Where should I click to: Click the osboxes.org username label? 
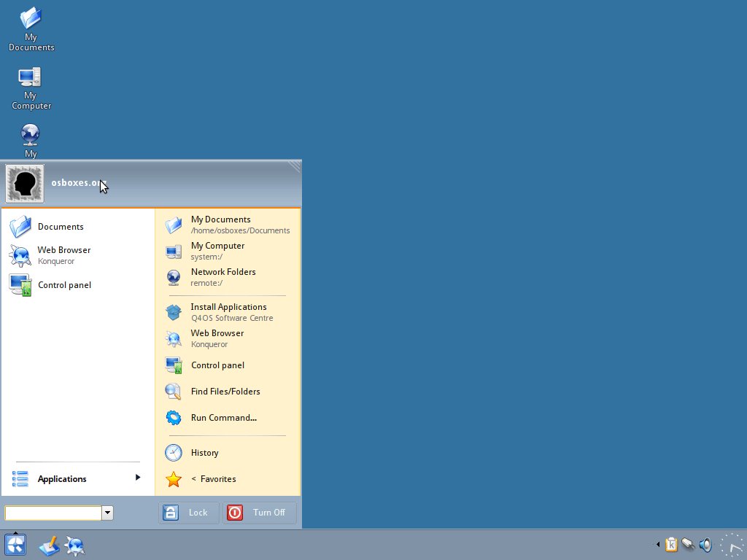click(77, 182)
